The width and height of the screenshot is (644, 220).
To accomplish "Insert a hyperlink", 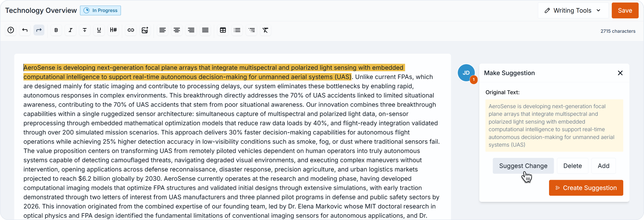I will tap(131, 30).
